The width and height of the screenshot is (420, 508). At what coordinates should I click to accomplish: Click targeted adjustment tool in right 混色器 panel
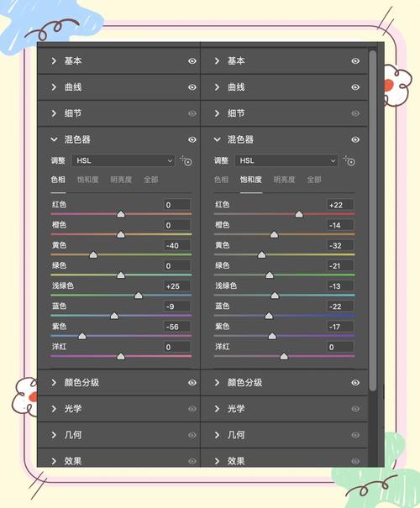pyautogui.click(x=349, y=160)
